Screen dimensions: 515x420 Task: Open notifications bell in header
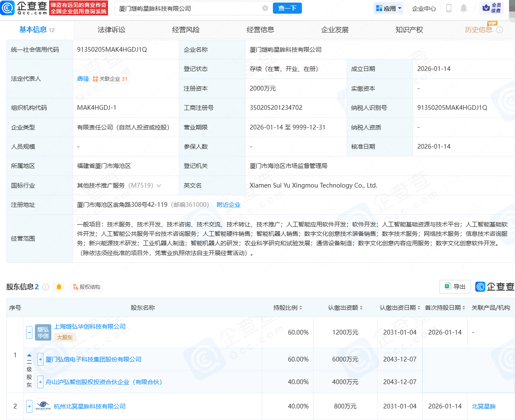(x=464, y=8)
